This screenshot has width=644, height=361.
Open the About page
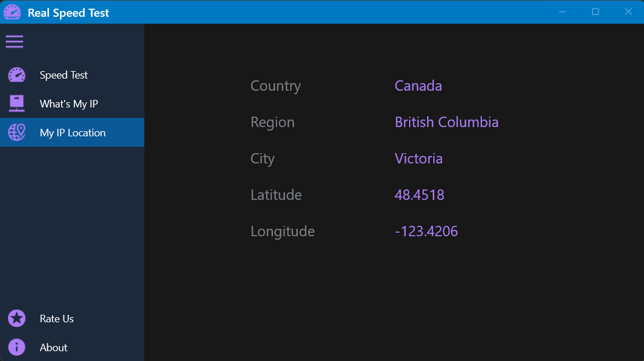point(53,347)
